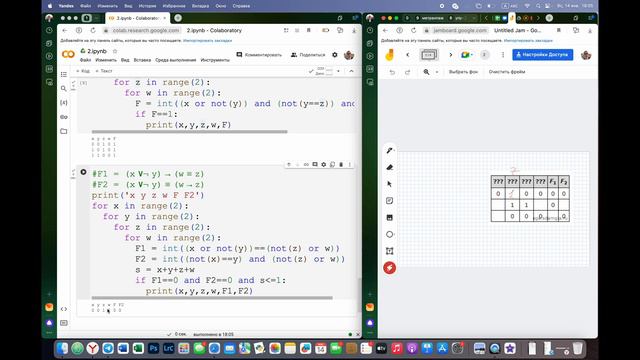The width and height of the screenshot is (640, 360).
Task: Move cell up in cell toolbar
Action: click(289, 164)
